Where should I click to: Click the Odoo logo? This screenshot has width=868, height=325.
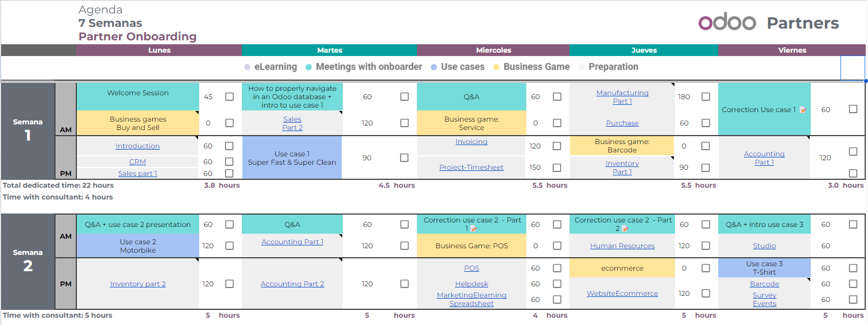727,22
